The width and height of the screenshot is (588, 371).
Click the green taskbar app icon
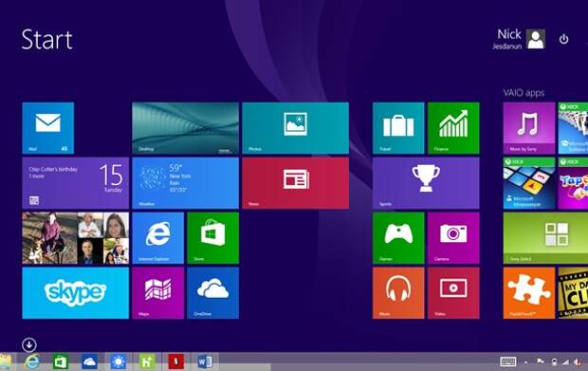(x=147, y=362)
